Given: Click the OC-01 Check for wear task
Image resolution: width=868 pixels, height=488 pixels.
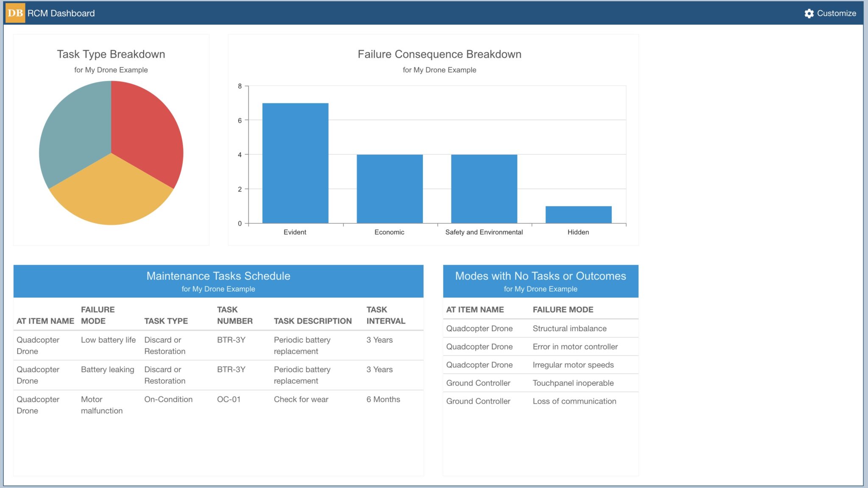Looking at the screenshot, I should 229,399.
